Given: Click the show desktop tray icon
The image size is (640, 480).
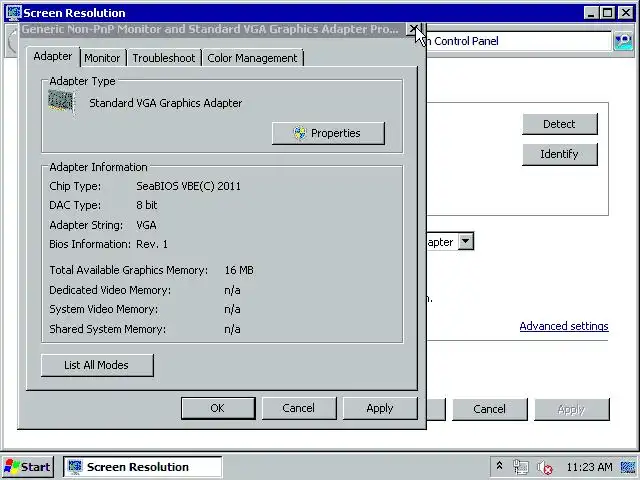Looking at the screenshot, I should pyautogui.click(x=628, y=467).
